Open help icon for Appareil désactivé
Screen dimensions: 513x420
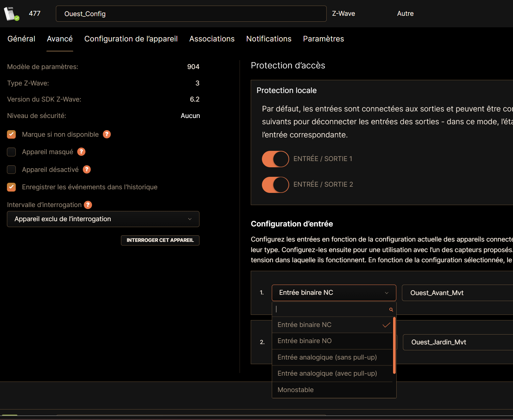pyautogui.click(x=87, y=169)
